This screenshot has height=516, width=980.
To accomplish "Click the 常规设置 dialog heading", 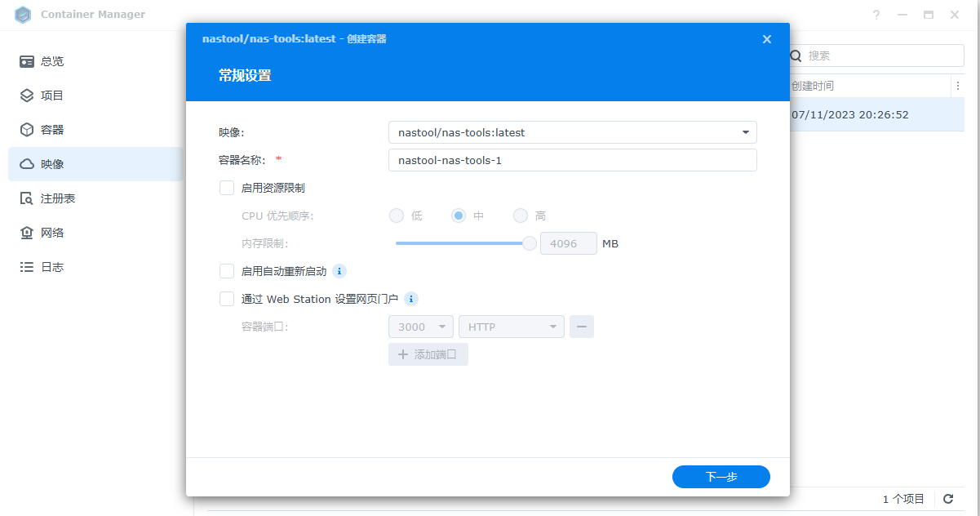I will [x=245, y=76].
